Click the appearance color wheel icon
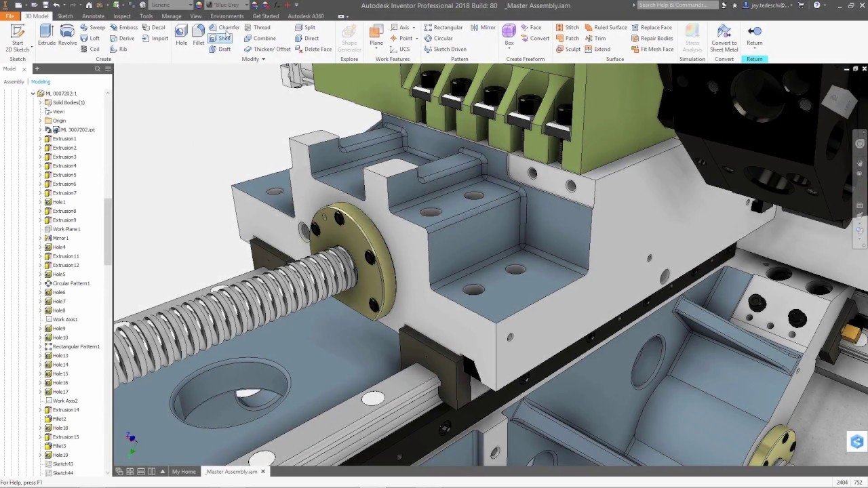Screen dimensions: 868x488 (199, 5)
